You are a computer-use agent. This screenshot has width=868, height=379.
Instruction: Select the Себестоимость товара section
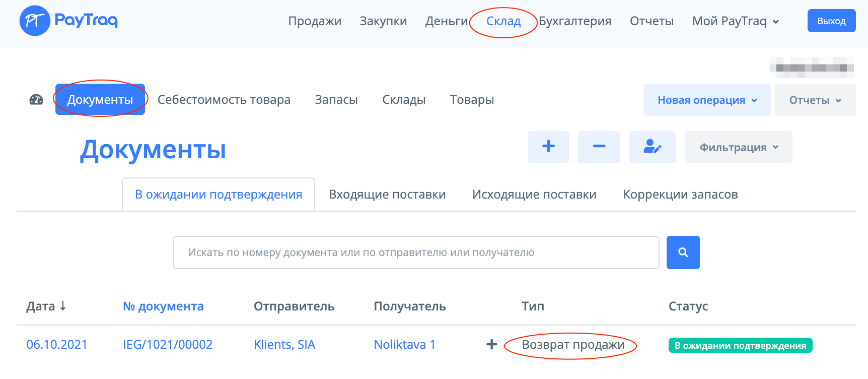224,100
